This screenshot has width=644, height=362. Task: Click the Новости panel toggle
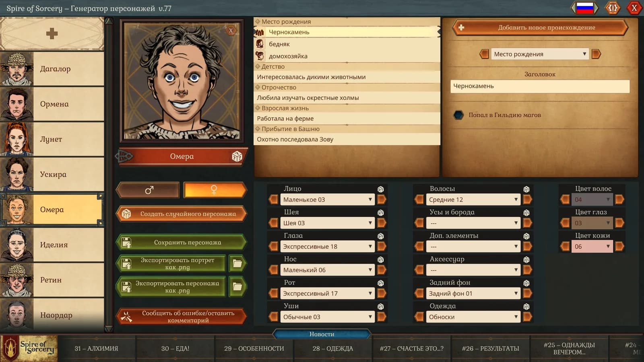click(322, 334)
